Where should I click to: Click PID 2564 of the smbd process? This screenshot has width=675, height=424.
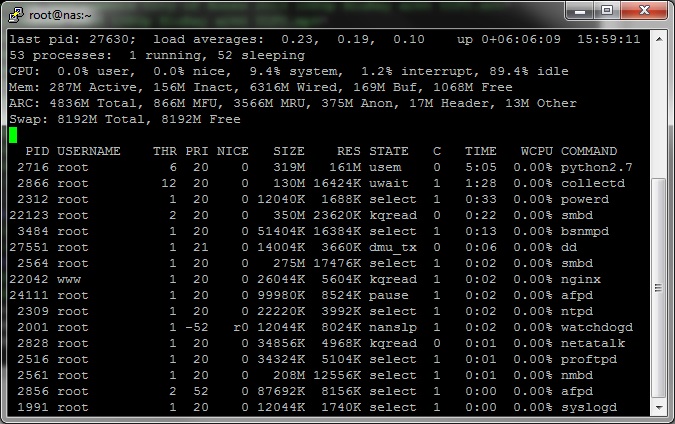(x=33, y=263)
